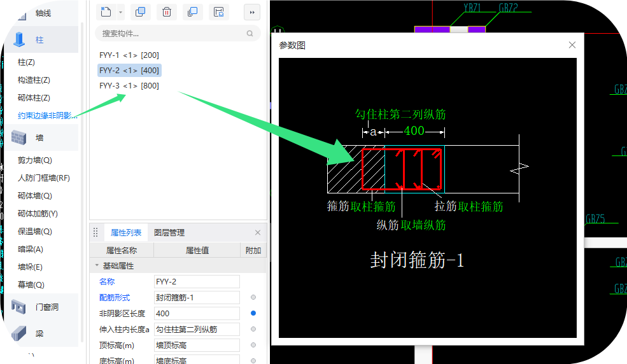This screenshot has height=364, width=627.
Task: Toggle 附加 for 配筋形式
Action: coord(253,297)
